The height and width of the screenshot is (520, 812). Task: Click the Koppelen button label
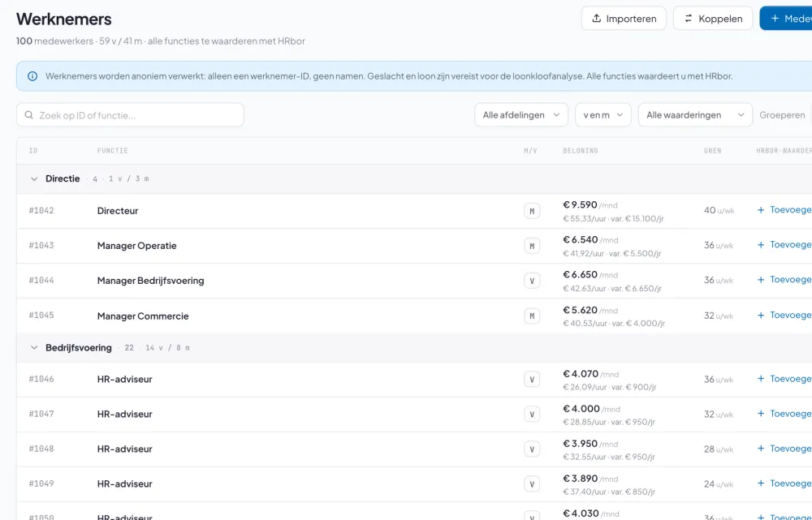click(720, 19)
